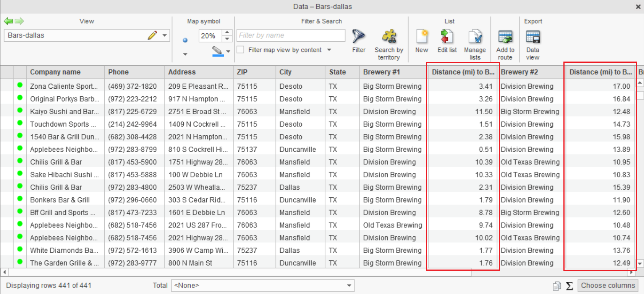
Task: Open the symbol color fill picker
Action: pos(218,51)
